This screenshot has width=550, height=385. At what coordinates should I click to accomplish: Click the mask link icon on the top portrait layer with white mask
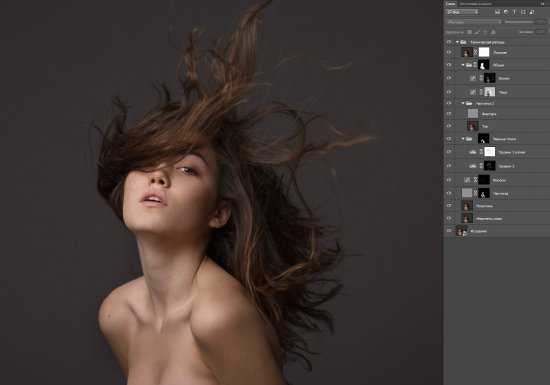pyautogui.click(x=476, y=52)
